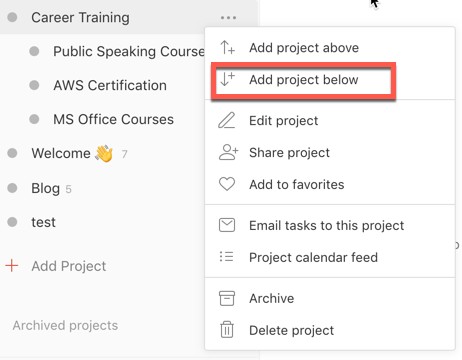This screenshot has width=462, height=360.
Task: Click the arrow-up plus icon for Add project above
Action: tap(227, 47)
